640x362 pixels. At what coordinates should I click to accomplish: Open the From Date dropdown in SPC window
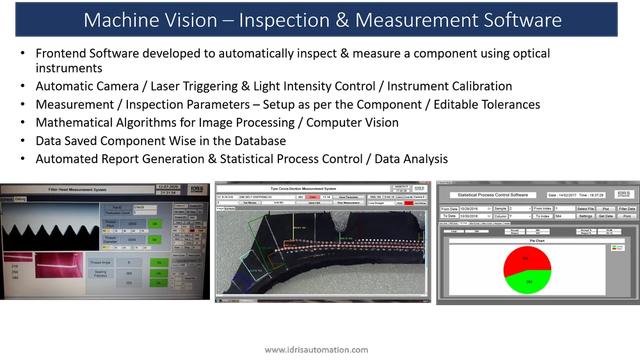(x=476, y=209)
